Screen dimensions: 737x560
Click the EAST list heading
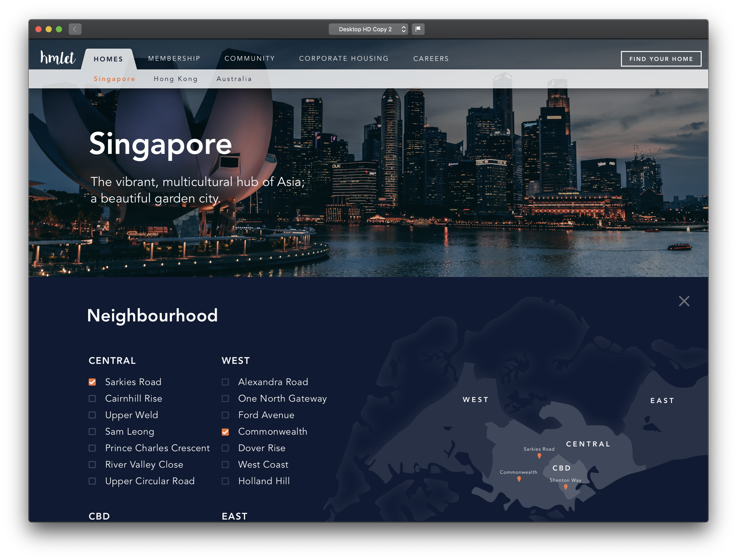[x=234, y=516]
